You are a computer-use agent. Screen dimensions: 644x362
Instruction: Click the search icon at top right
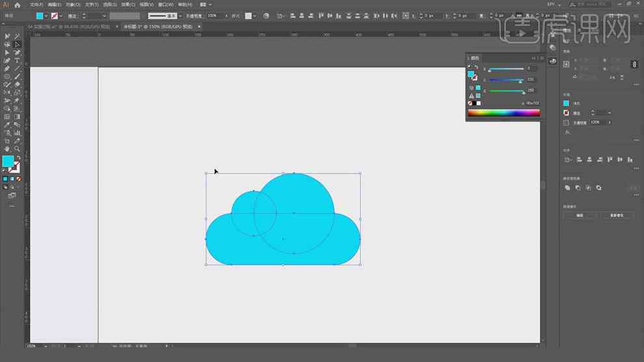[572, 5]
